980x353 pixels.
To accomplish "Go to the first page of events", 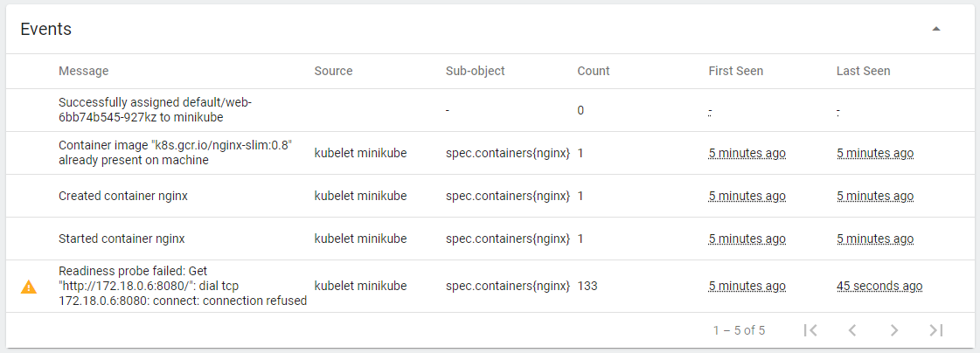I will pos(810,330).
